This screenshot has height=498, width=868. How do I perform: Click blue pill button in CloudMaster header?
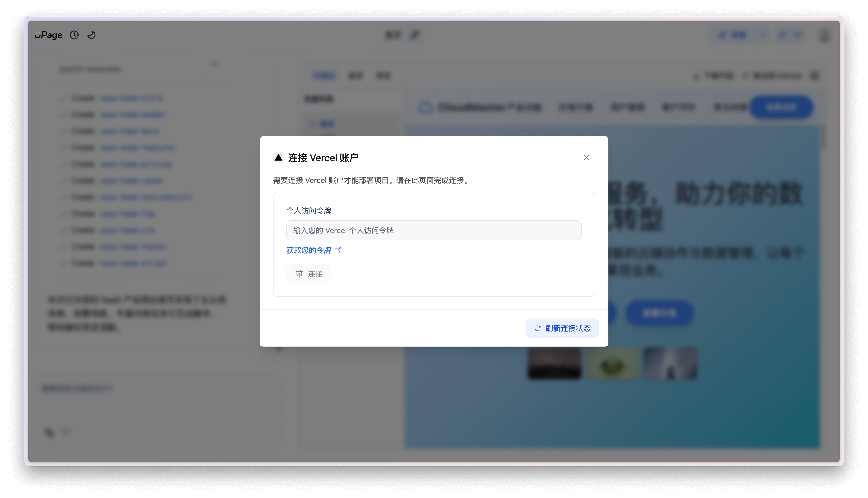coord(782,107)
